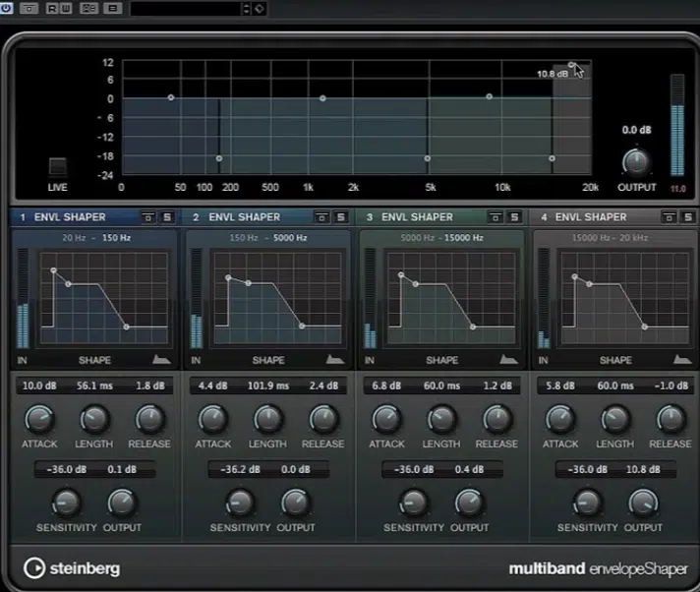Toggle the plugin power button
The height and width of the screenshot is (592, 700).
pyautogui.click(x=6, y=8)
